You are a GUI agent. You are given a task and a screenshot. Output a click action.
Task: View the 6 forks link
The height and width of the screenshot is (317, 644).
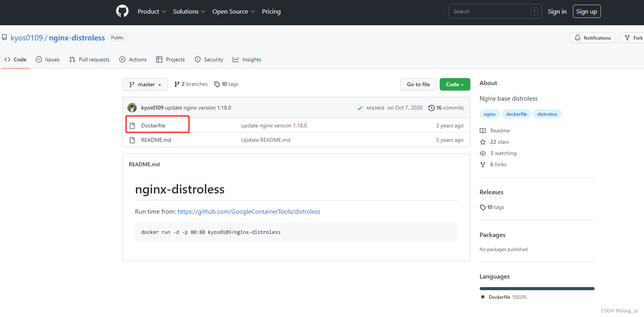[493, 164]
